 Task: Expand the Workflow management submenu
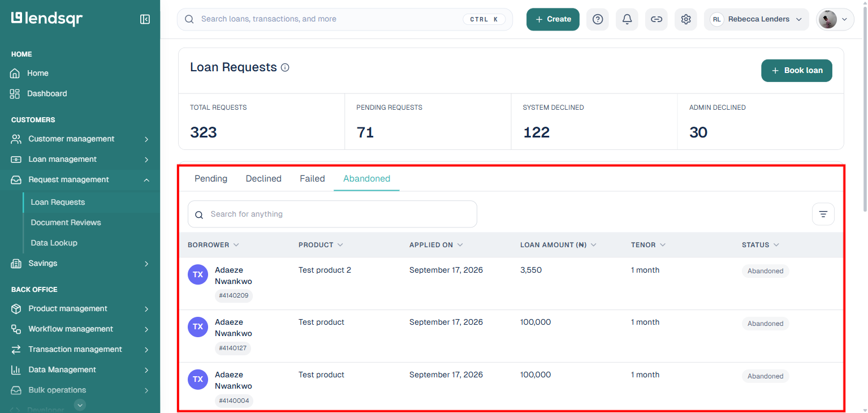tap(146, 329)
